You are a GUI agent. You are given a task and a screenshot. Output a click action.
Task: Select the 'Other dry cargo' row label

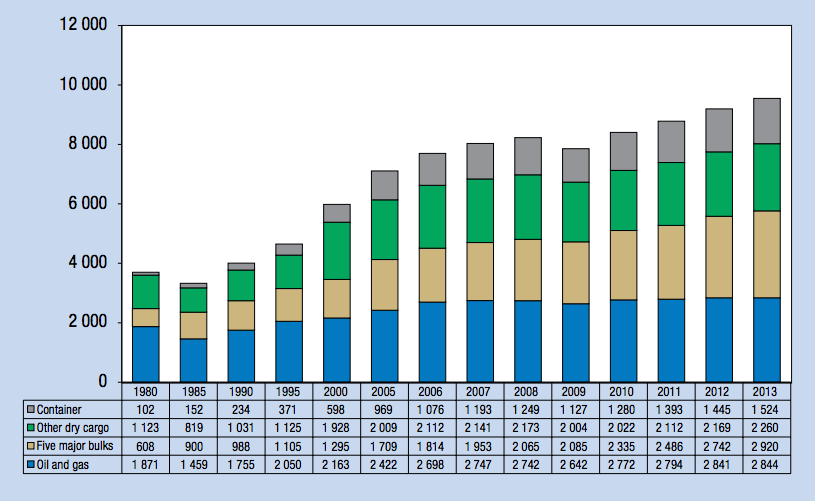tap(73, 428)
